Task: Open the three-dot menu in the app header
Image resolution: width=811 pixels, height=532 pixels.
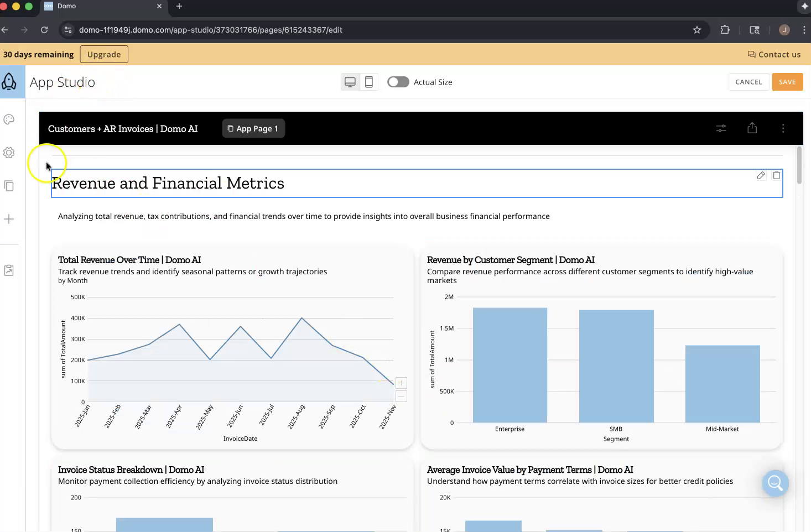Action: tap(783, 128)
